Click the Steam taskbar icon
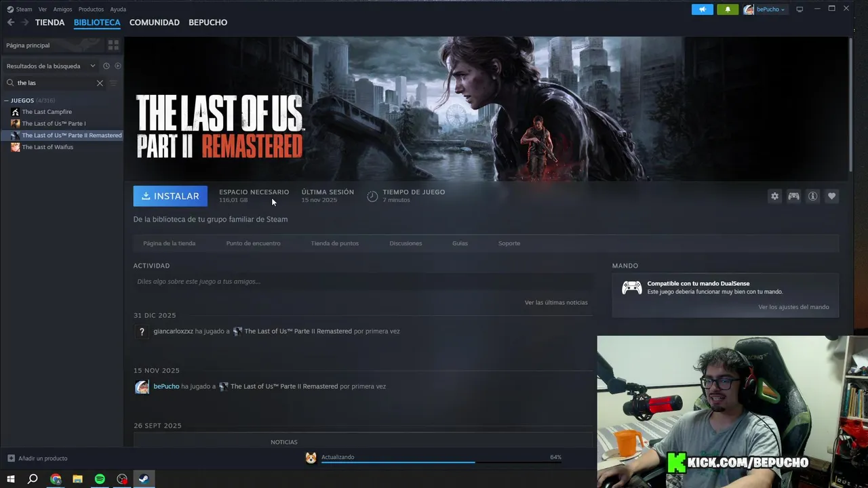 144,479
